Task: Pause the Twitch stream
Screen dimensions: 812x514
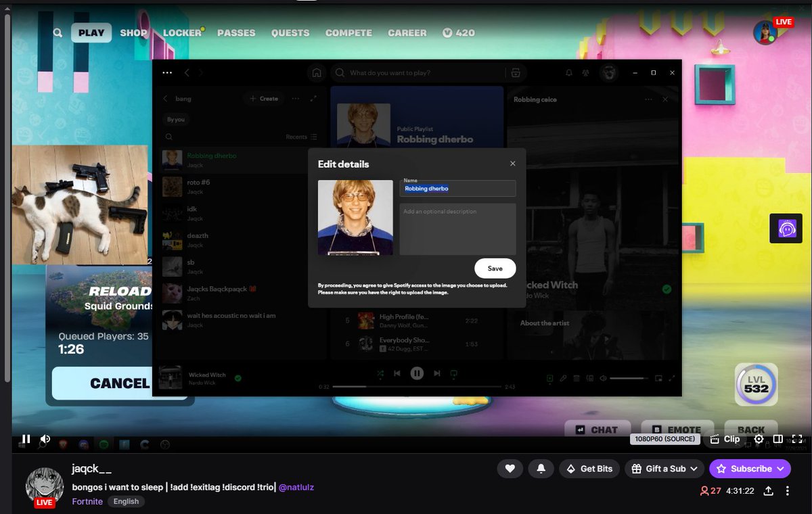Action: click(x=26, y=439)
